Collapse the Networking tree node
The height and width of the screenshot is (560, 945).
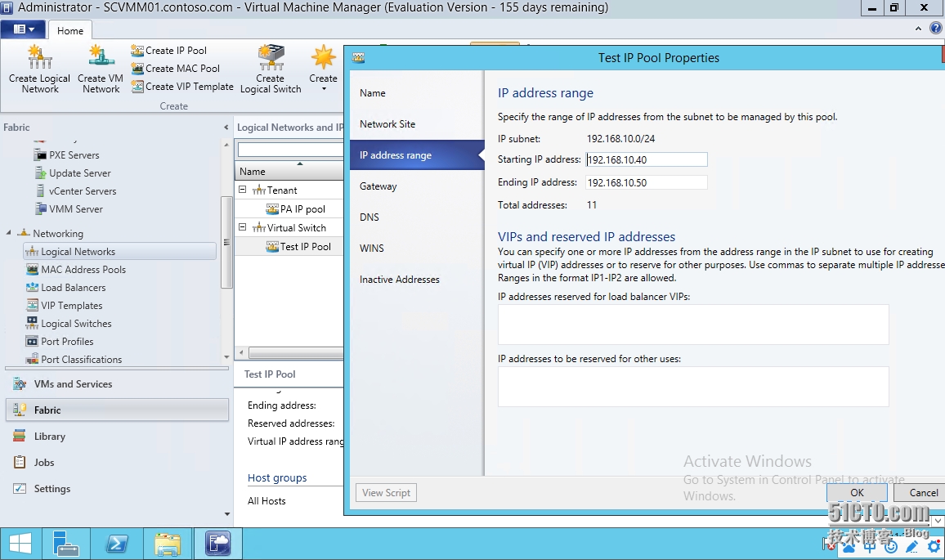pyautogui.click(x=8, y=233)
